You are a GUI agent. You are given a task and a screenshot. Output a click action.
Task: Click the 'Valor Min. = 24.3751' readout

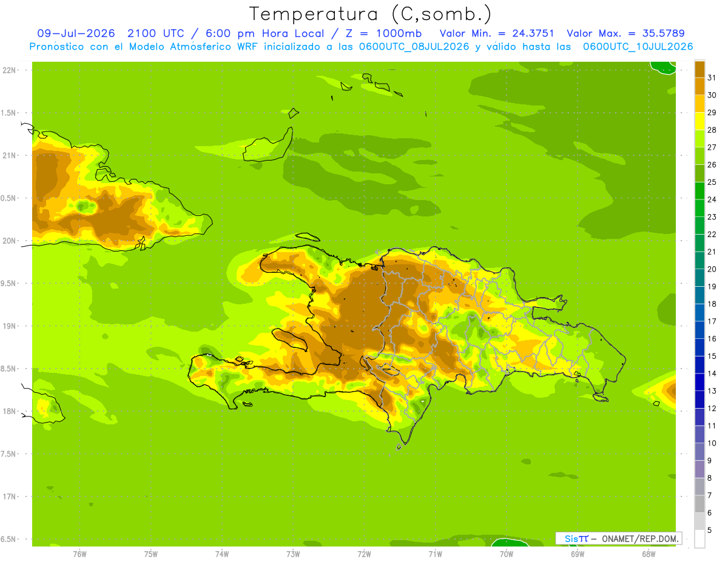(x=497, y=33)
